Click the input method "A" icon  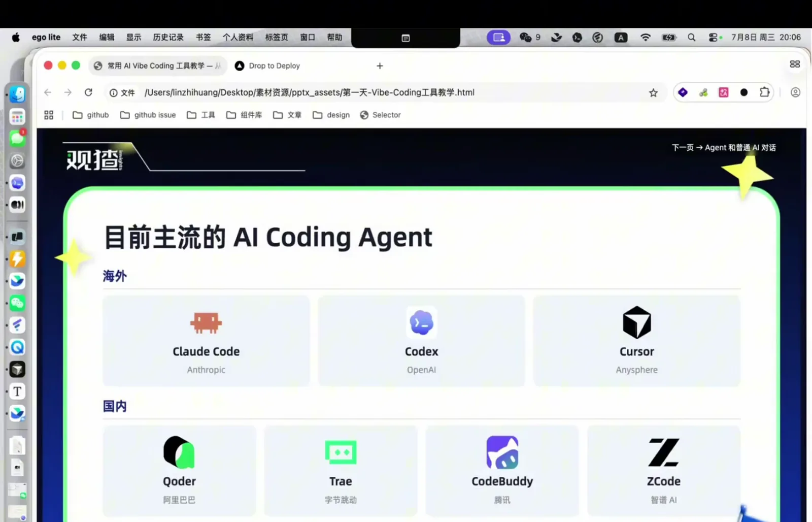(621, 37)
